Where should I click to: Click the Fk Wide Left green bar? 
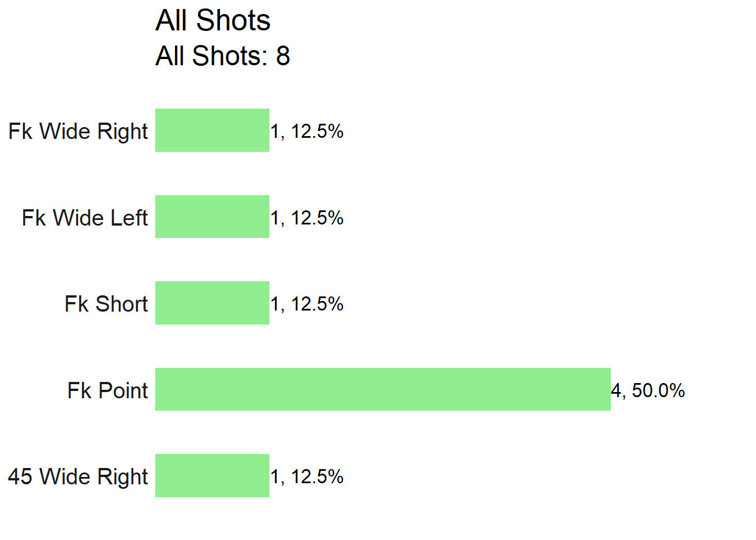pos(212,217)
